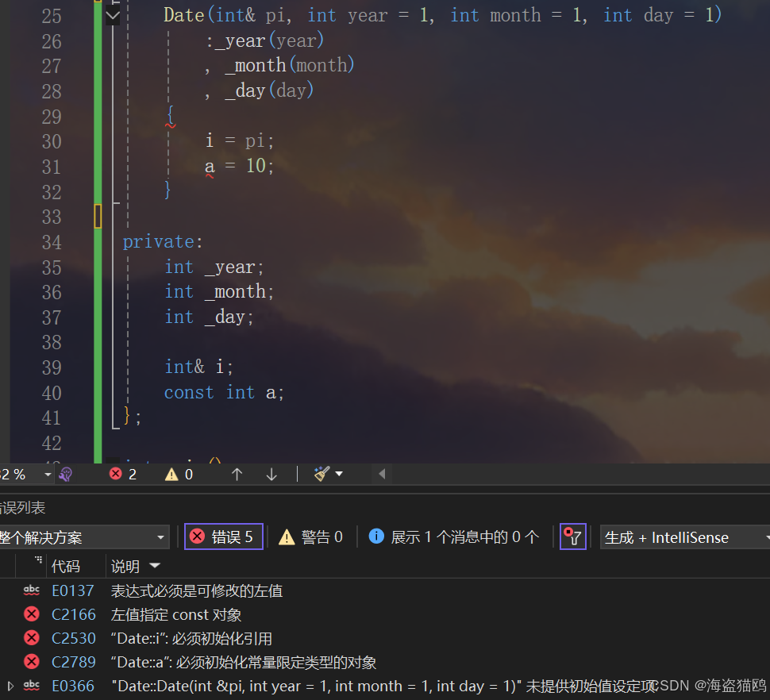This screenshot has height=700, width=770.
Task: Sort by the 代码 column header
Action: 66,567
